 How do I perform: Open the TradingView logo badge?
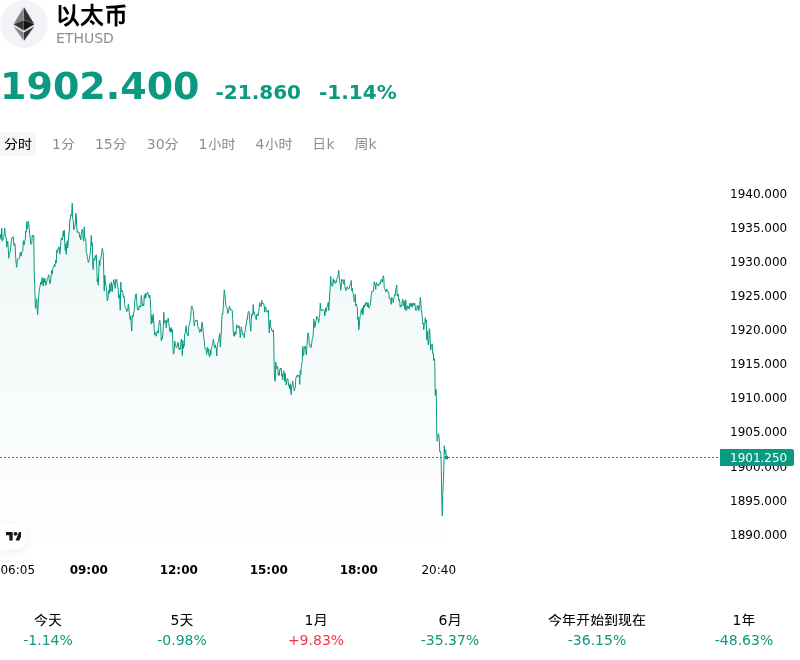13,536
